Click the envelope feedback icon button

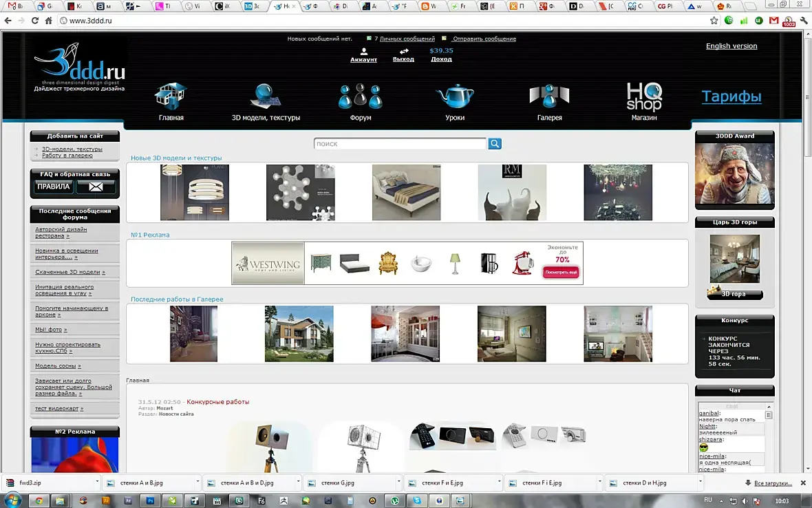tap(96, 187)
